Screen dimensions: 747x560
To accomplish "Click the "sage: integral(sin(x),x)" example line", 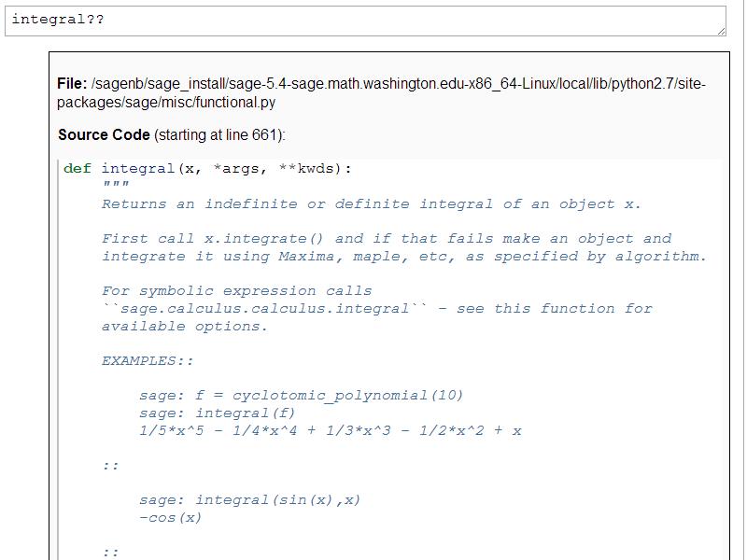I will point(249,500).
